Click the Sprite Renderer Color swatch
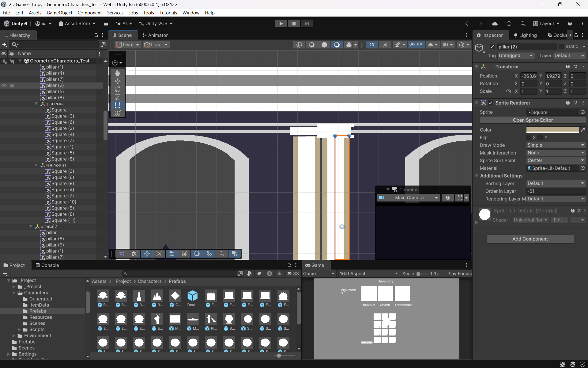 552,130
